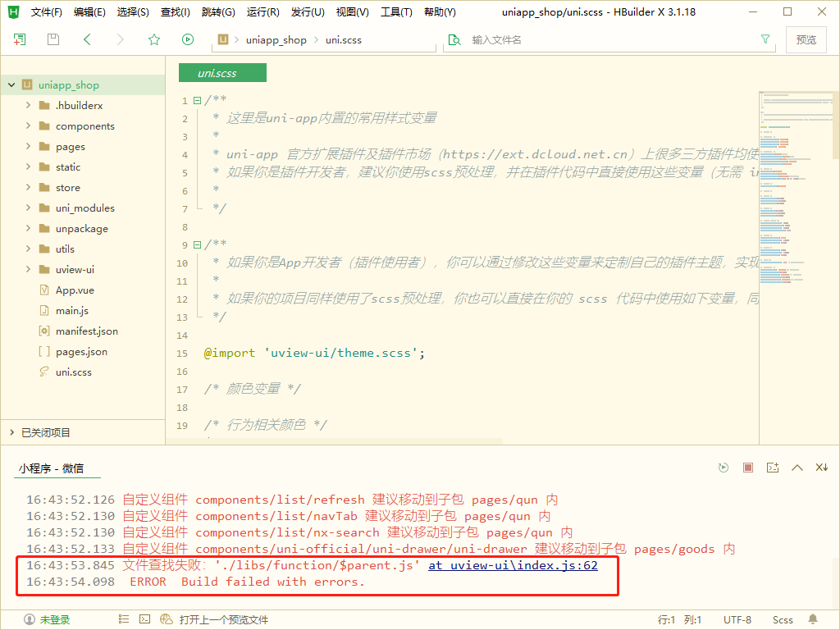Expand the uview-ui folder
840x630 pixels.
[29, 269]
